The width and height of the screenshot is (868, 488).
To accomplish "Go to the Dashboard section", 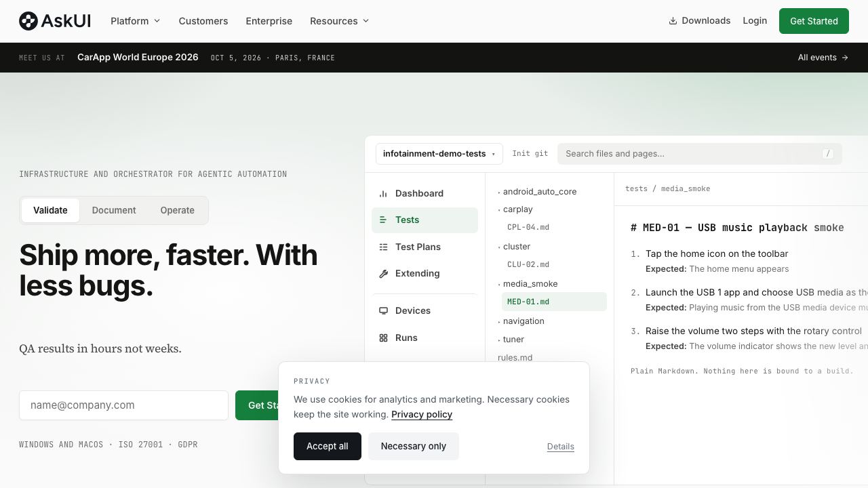I will [x=425, y=193].
